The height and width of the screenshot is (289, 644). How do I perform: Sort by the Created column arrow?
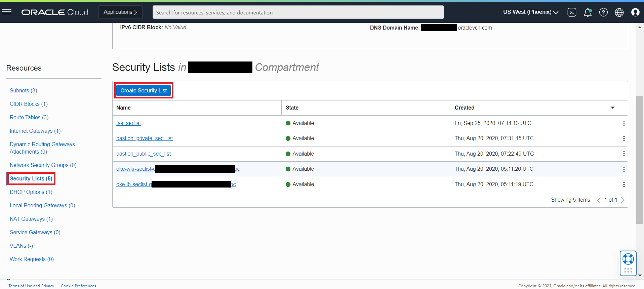[612, 108]
